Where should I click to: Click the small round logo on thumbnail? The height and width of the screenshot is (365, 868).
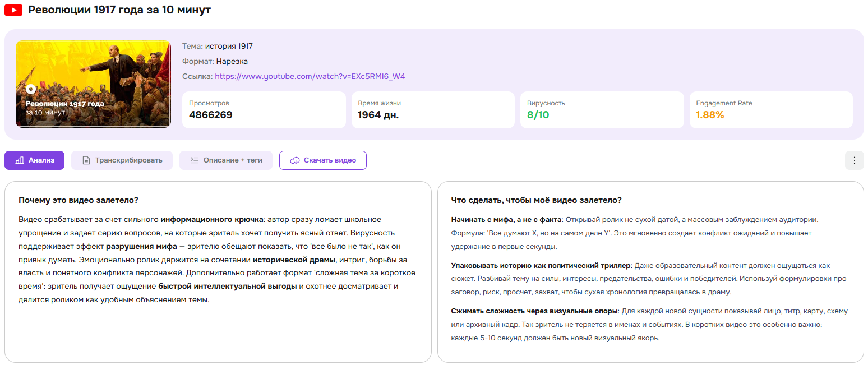click(31, 89)
